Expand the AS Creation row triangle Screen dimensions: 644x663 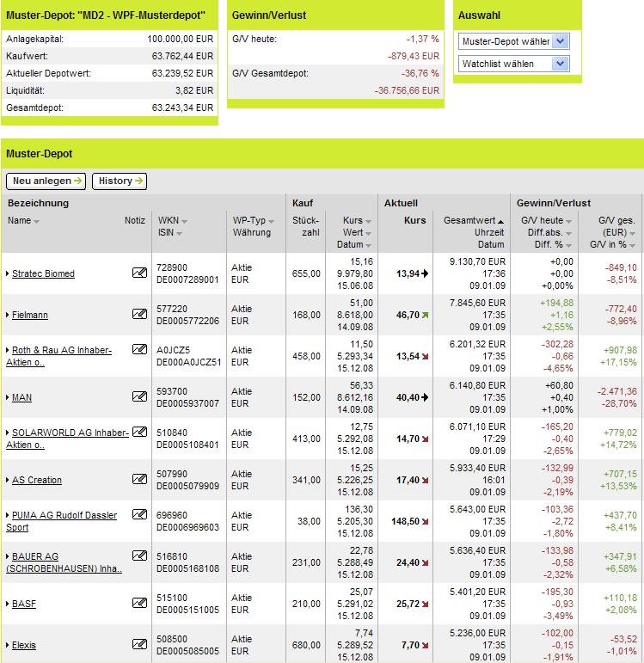(8, 480)
